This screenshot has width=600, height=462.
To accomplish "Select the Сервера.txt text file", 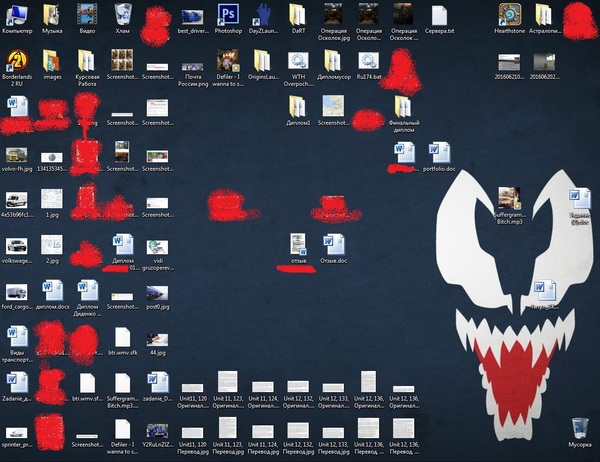I will (x=439, y=14).
